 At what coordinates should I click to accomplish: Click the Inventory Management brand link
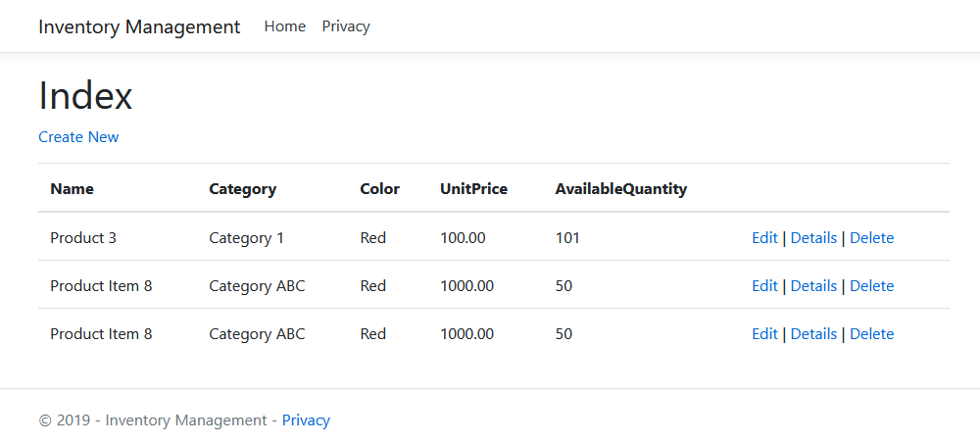(x=139, y=26)
